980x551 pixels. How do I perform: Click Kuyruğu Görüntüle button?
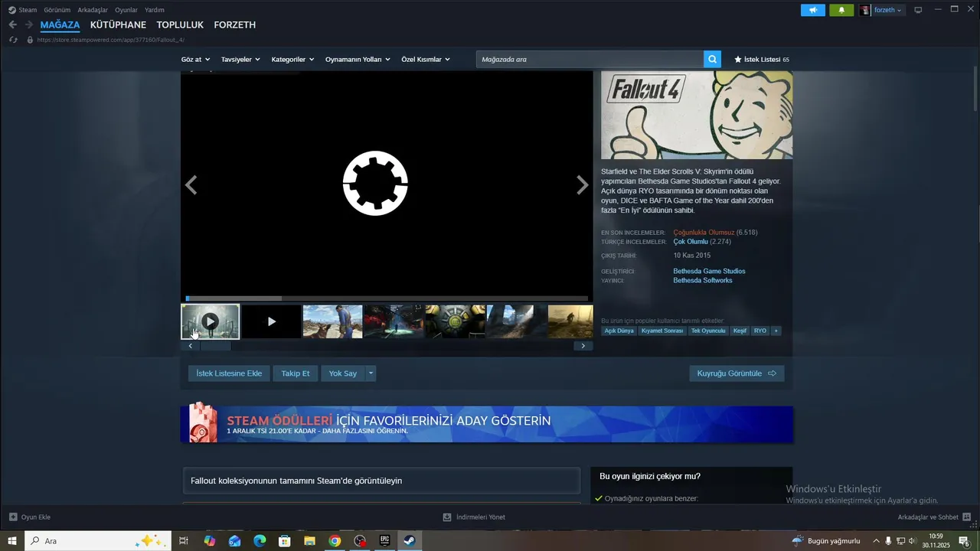coord(737,373)
